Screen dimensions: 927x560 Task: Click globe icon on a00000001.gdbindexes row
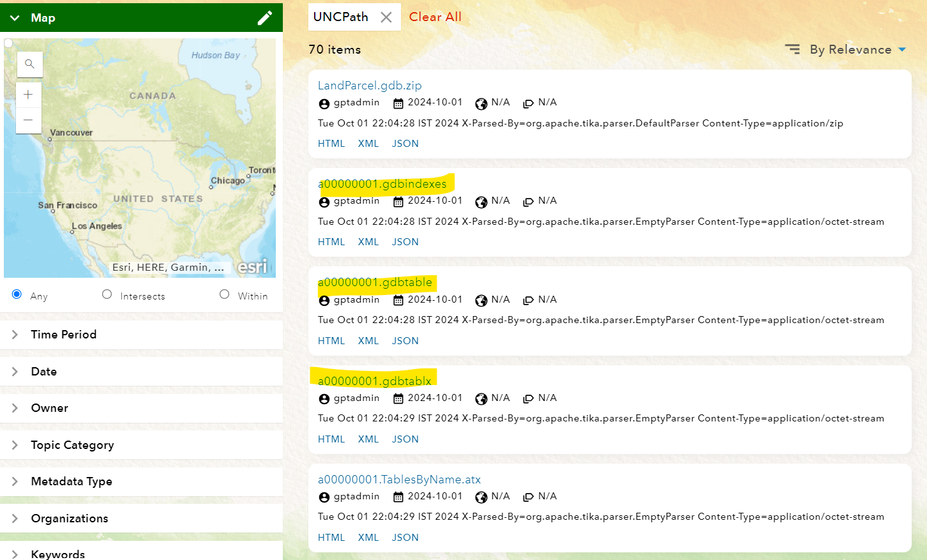[x=481, y=202]
